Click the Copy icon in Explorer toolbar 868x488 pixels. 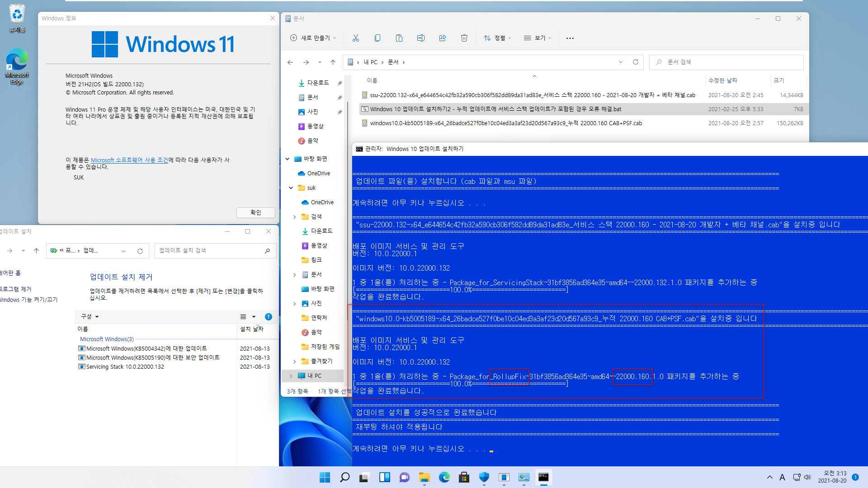click(x=377, y=38)
